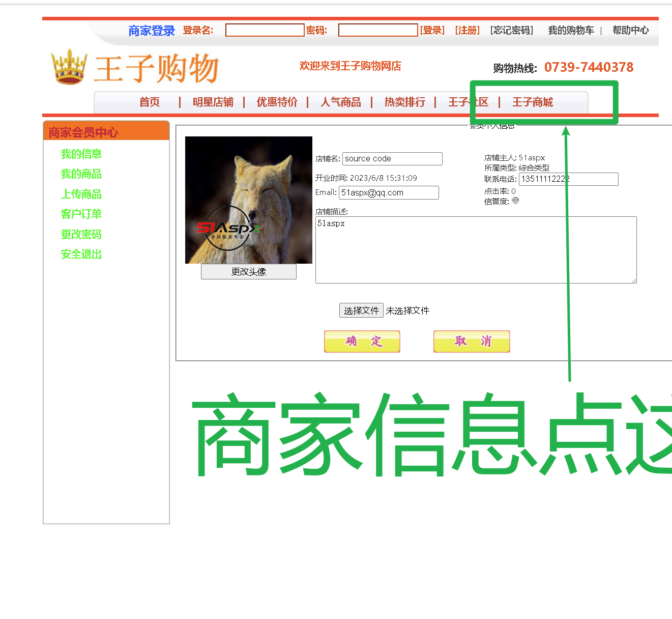This screenshot has height=619, width=672.
Task: Click the 选择文件 button
Action: coord(361,311)
